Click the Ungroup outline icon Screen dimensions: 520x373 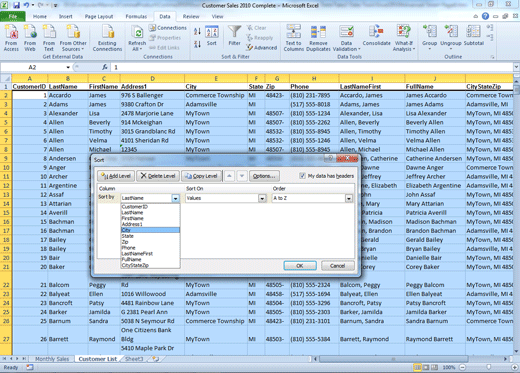click(x=451, y=36)
